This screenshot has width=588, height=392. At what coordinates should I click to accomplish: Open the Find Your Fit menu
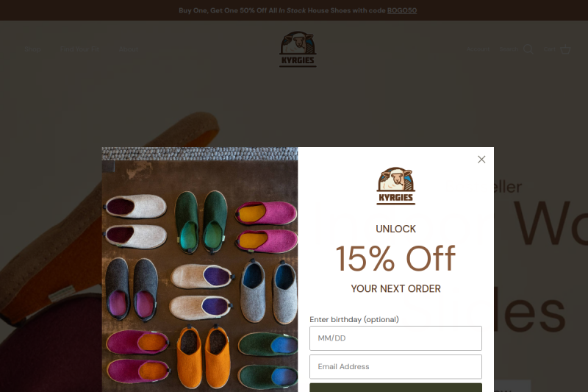pos(79,49)
